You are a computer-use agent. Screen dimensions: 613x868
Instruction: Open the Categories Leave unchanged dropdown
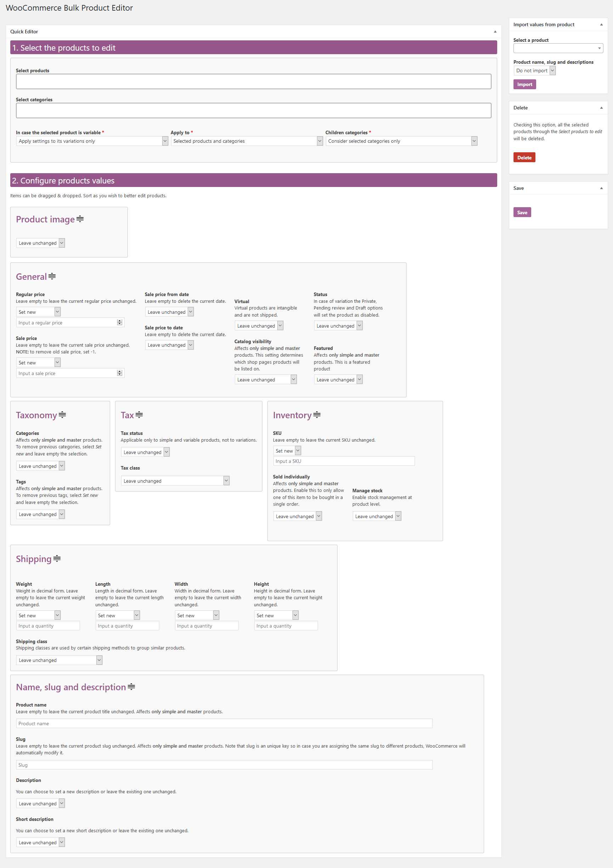tap(40, 466)
